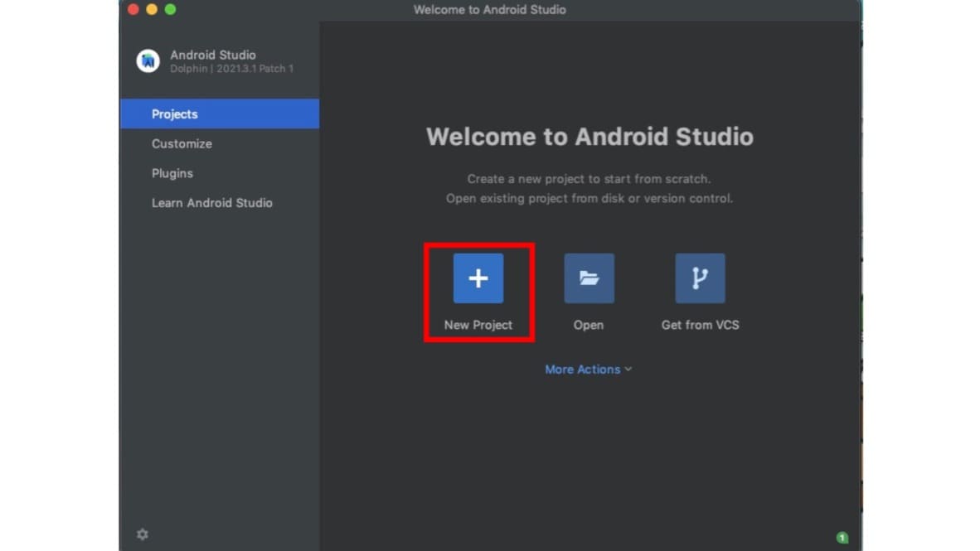
Task: Click the New Project button label
Action: (478, 324)
